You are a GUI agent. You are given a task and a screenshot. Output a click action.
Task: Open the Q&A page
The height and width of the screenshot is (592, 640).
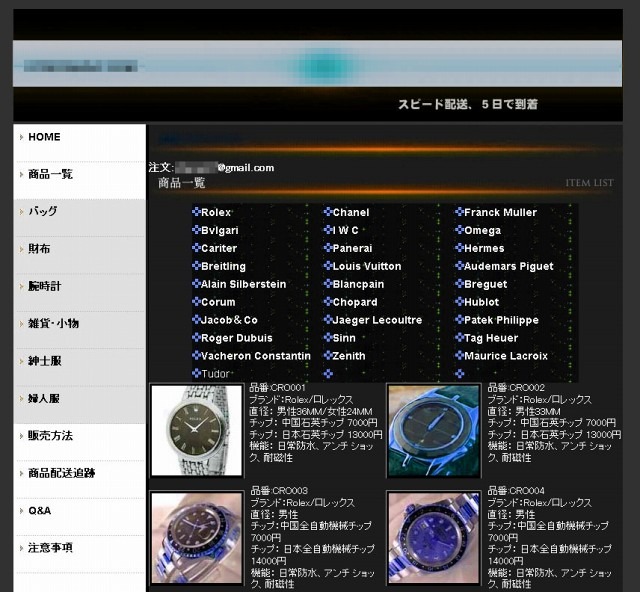point(40,511)
